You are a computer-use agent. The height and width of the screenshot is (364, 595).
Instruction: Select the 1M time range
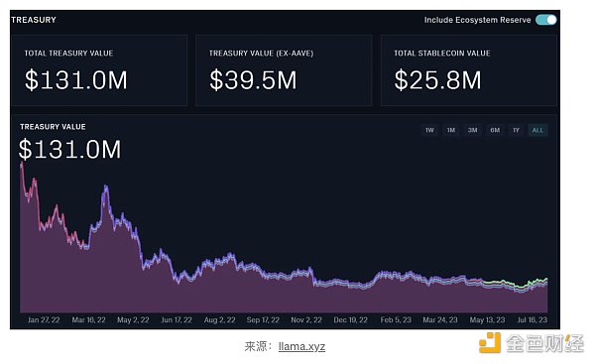pyautogui.click(x=451, y=130)
